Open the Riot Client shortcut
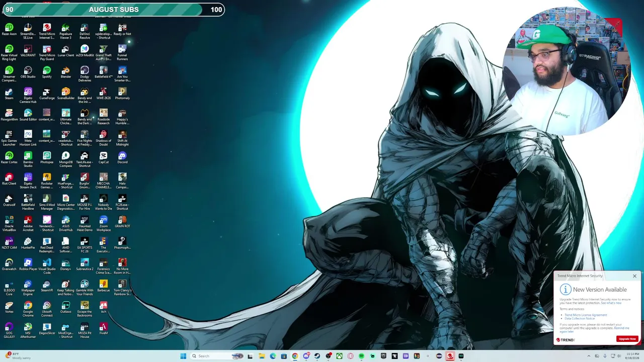Viewport: 644px width, 362px height. pyautogui.click(x=9, y=179)
